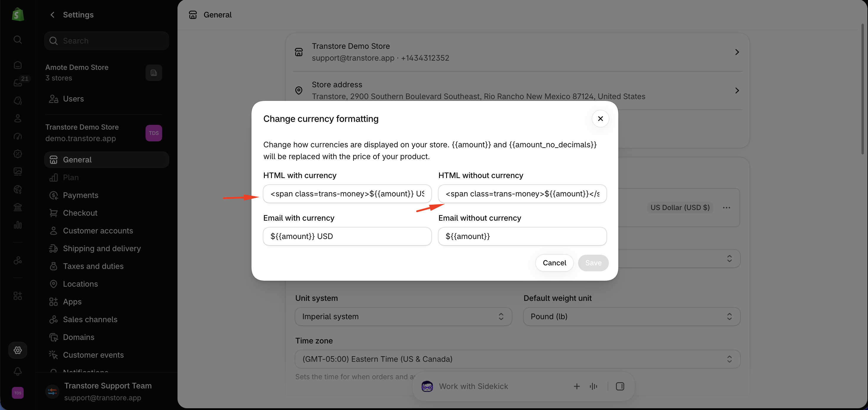Image resolution: width=868 pixels, height=410 pixels.
Task: Click the HTML with currency field
Action: pyautogui.click(x=347, y=194)
